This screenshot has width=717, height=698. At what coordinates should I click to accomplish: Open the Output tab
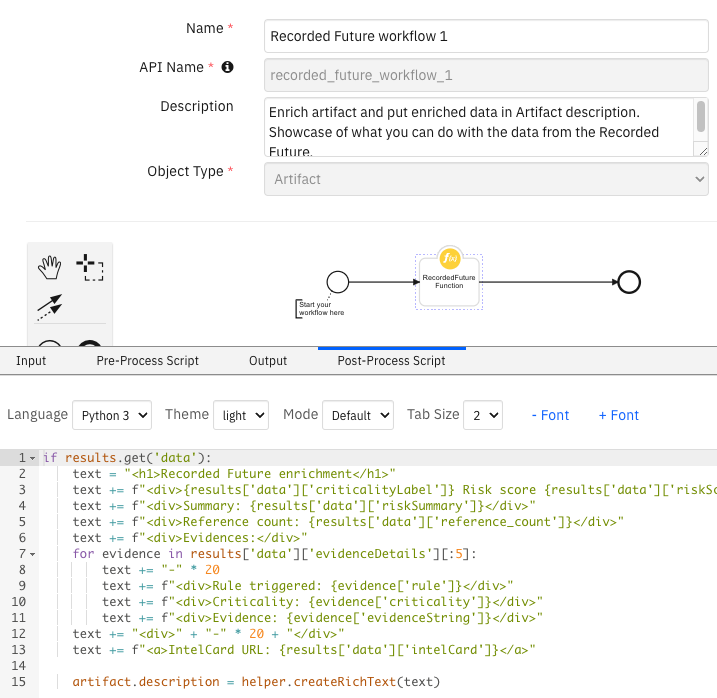point(268,360)
